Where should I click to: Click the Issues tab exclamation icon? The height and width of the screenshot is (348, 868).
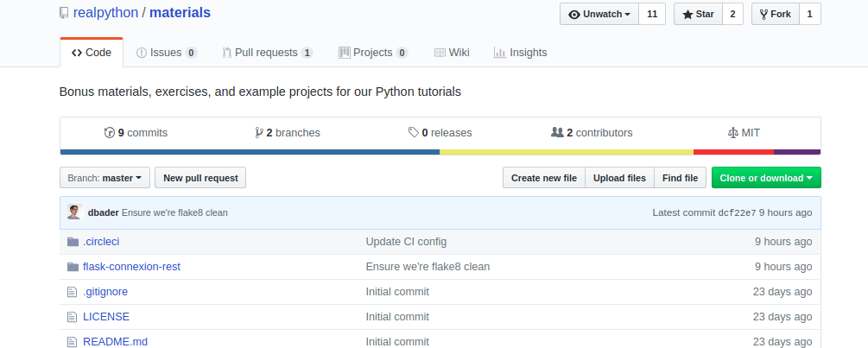pos(142,53)
